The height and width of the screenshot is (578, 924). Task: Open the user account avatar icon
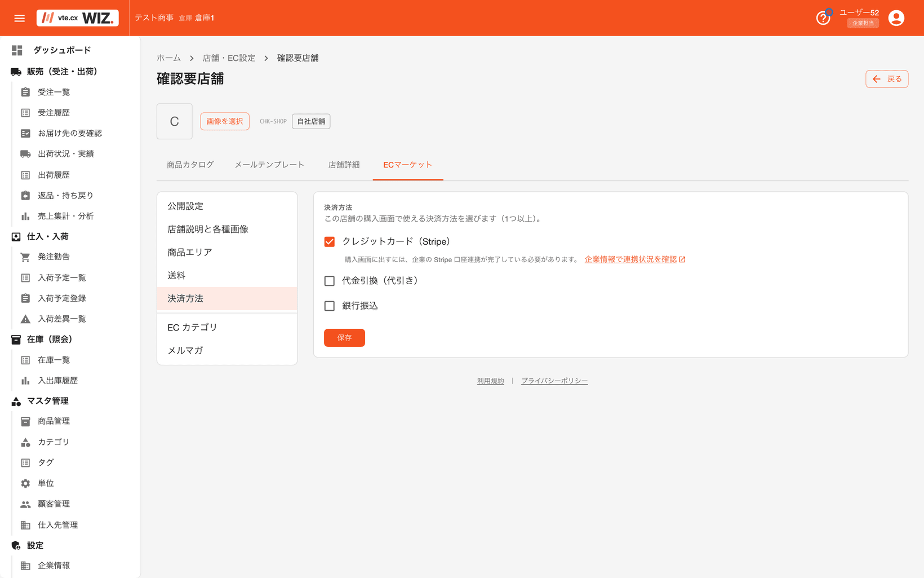896,18
